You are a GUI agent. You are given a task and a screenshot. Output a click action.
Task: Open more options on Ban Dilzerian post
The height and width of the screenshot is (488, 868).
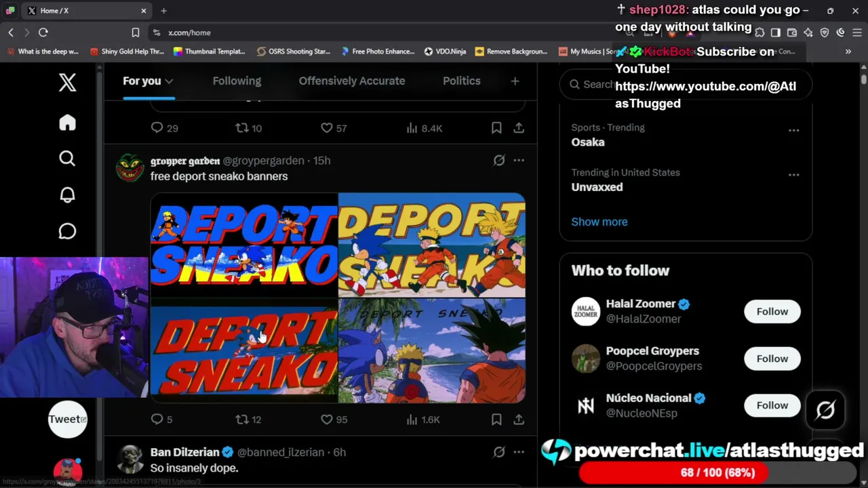coord(519,452)
